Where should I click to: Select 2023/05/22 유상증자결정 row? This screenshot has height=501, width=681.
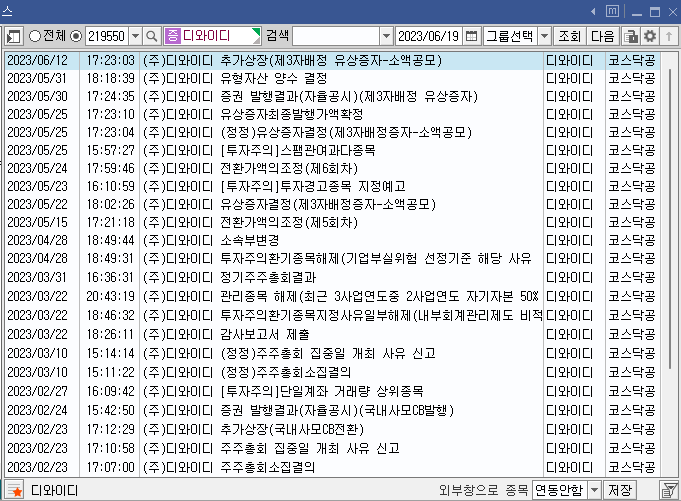[333, 204]
